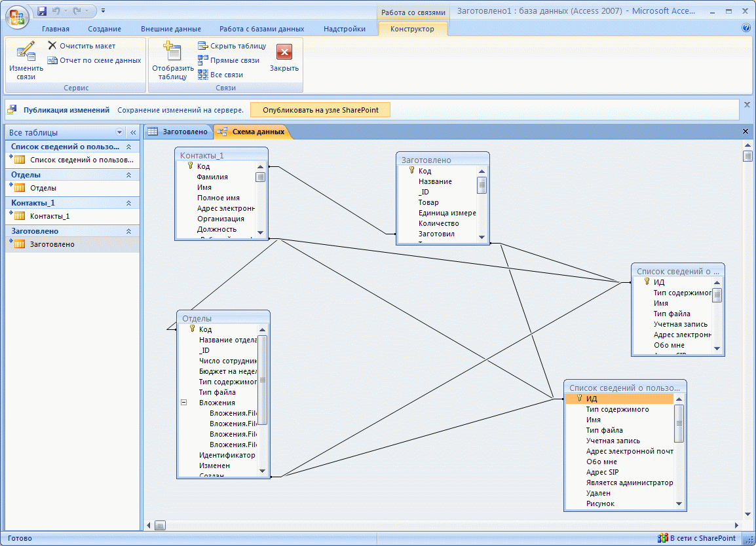
Task: Collapse the Отделы group chevron
Action: 129,174
